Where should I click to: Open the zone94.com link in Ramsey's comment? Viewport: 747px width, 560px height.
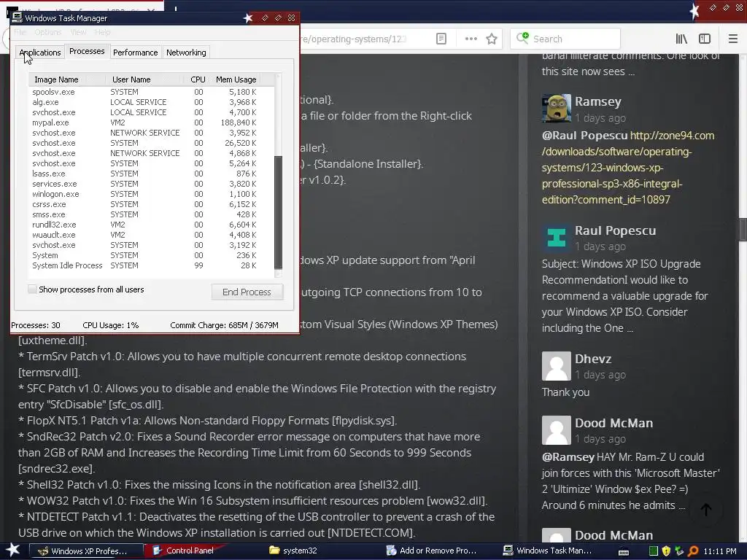(628, 168)
